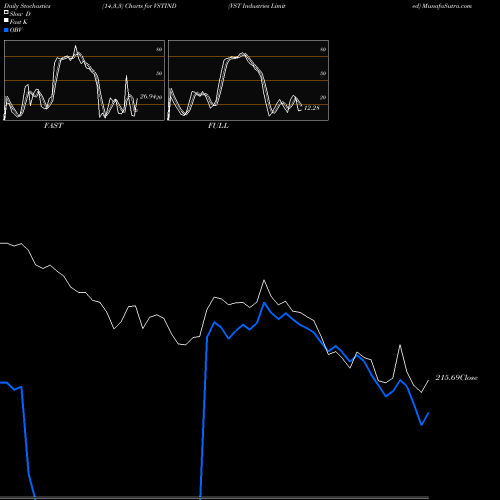Click the 26.94 value in FAST chart
The height and width of the screenshot is (500, 500).
[148, 97]
